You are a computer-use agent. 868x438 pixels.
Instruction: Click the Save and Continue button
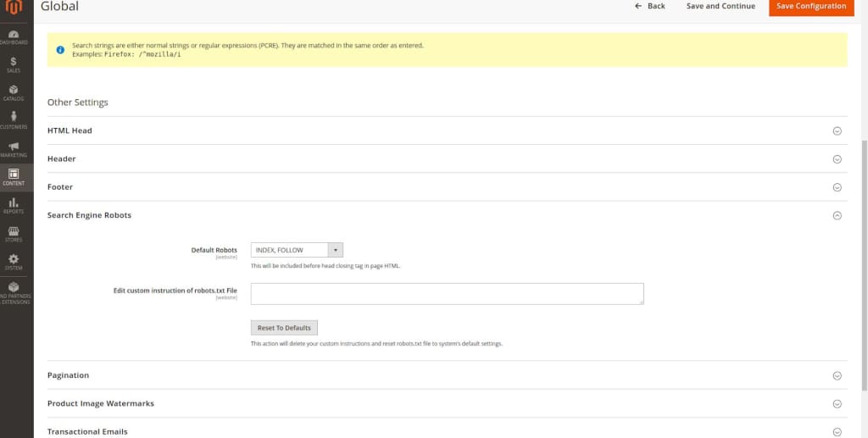[x=721, y=6]
